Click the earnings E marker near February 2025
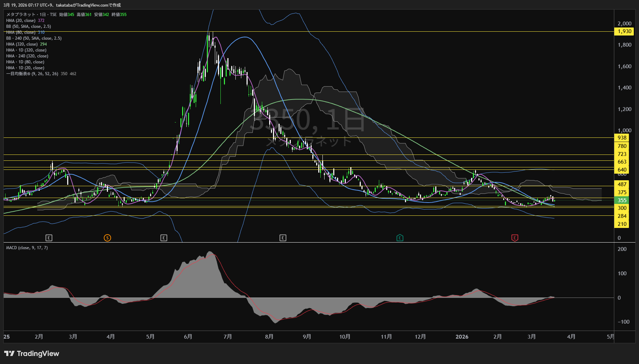This screenshot has height=364, width=639. [49, 238]
